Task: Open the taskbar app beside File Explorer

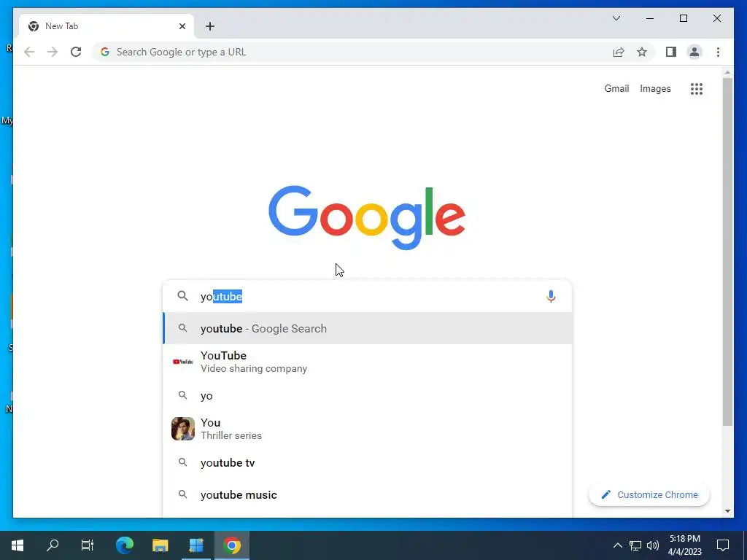Action: (x=196, y=545)
